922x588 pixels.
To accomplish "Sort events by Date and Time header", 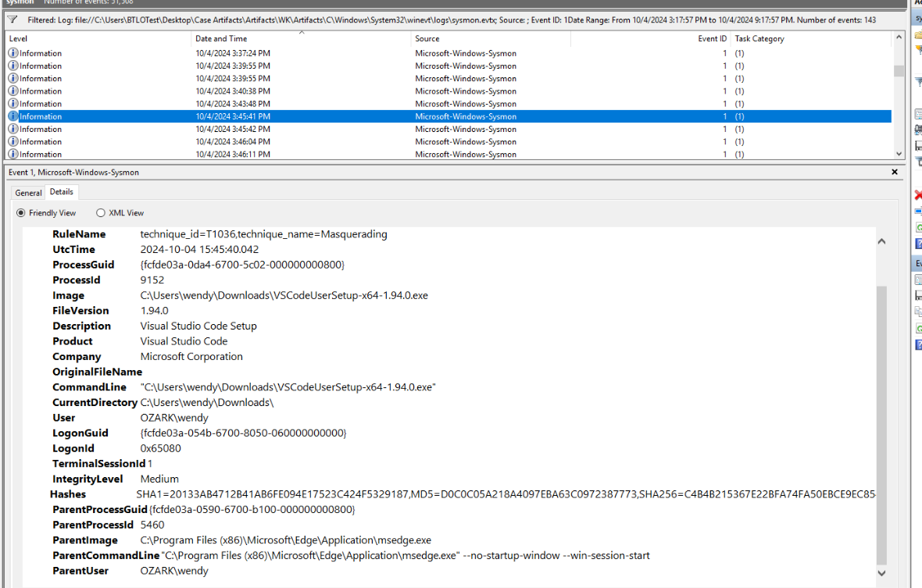I will [x=301, y=39].
